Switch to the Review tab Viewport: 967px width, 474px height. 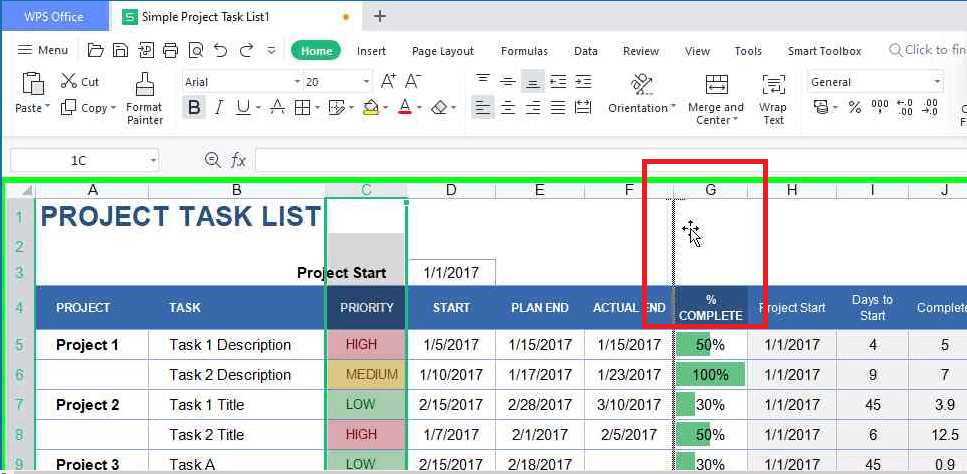pos(641,51)
